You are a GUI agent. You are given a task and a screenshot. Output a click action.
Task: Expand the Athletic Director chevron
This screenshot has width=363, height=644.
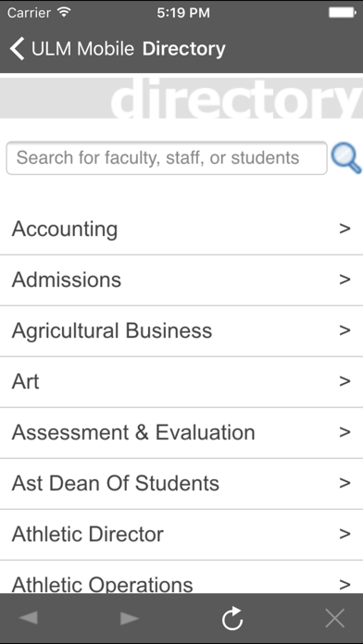click(x=344, y=534)
